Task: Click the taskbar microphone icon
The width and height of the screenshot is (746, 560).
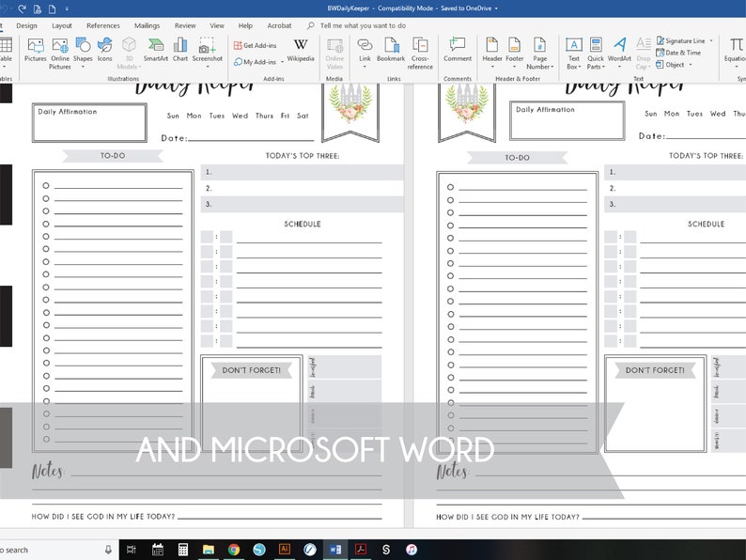Action: pyautogui.click(x=108, y=550)
